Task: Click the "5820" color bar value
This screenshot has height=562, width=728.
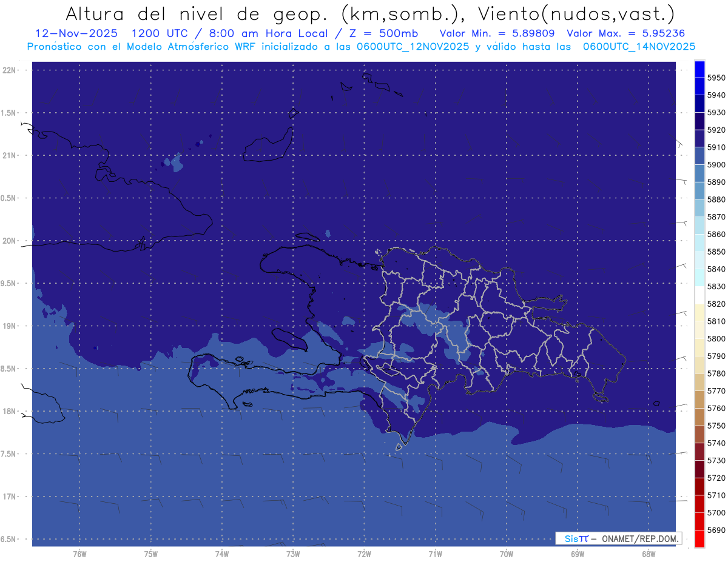Action: click(716, 304)
